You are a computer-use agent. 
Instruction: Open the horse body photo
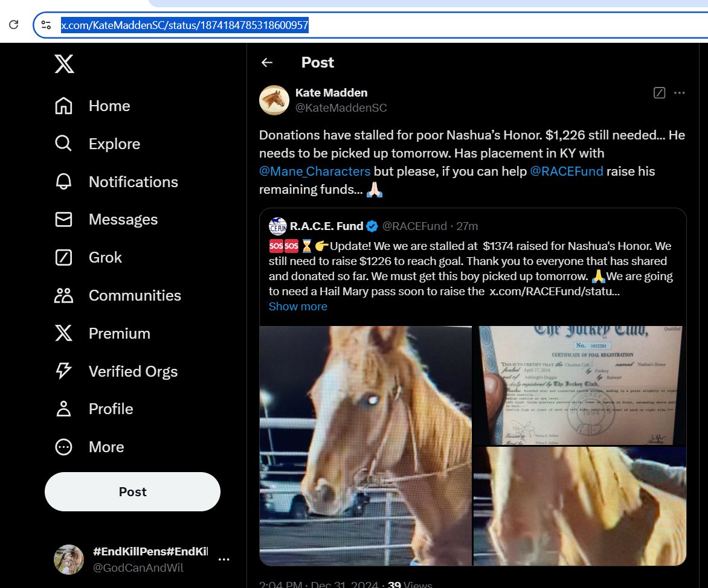coord(580,507)
